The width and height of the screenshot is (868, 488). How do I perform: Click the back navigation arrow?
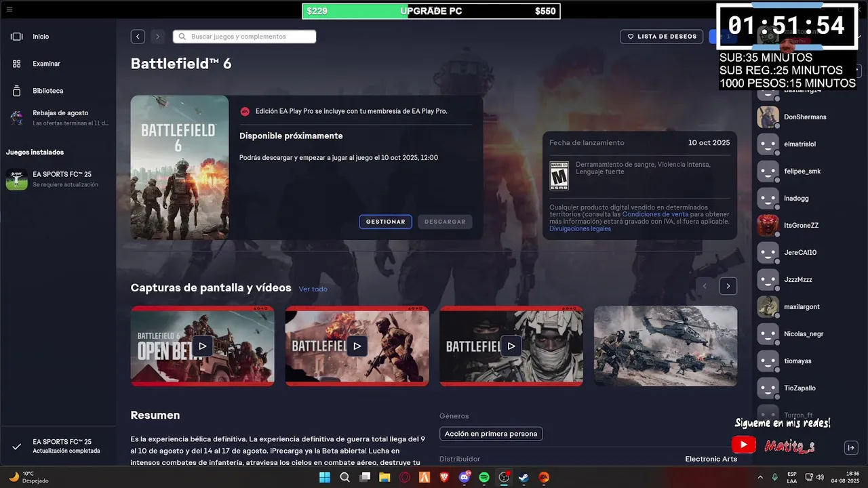click(138, 37)
